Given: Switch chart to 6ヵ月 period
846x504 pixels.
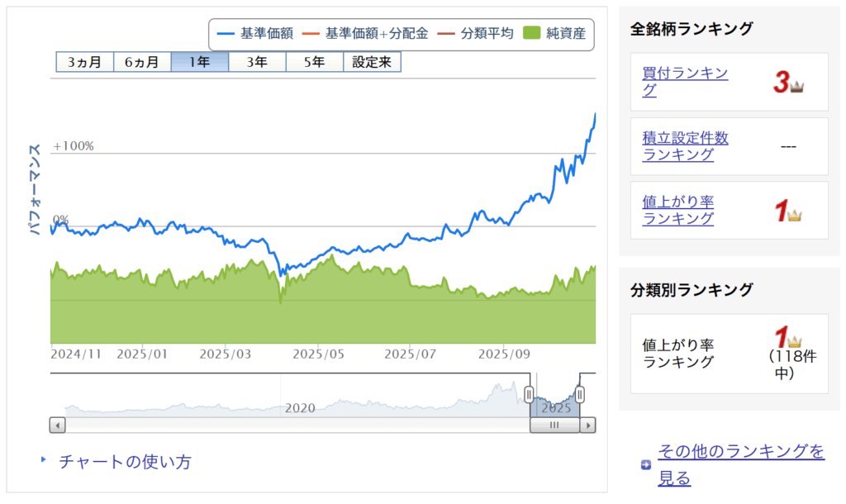Looking at the screenshot, I should [x=141, y=62].
